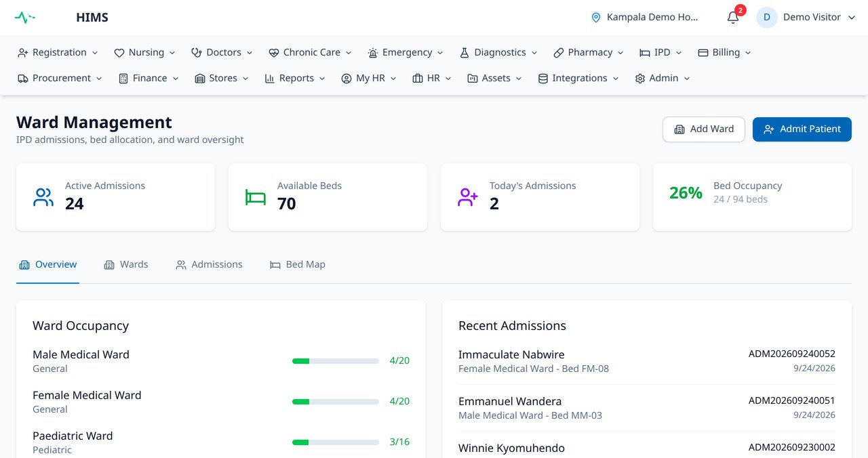This screenshot has width=868, height=458.
Task: Click the Kampala Demo hospital selector
Action: (x=645, y=18)
